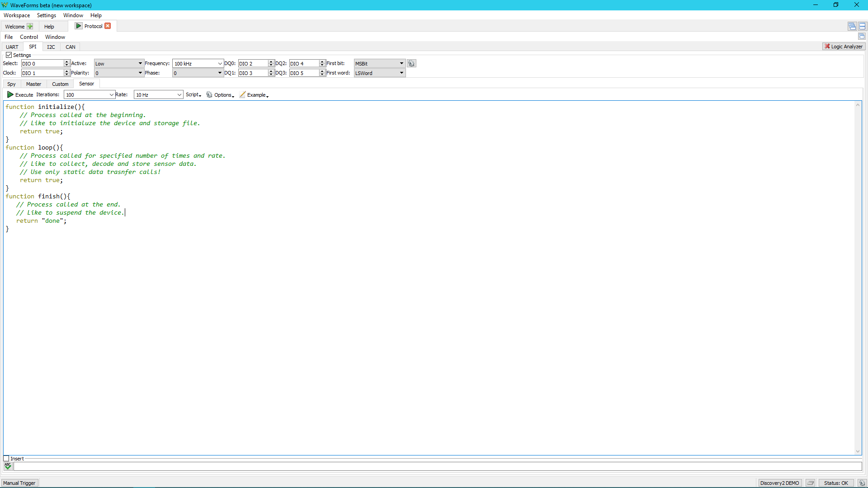Viewport: 868px width, 488px height.
Task: Open the Phase dropdown
Action: coord(198,73)
